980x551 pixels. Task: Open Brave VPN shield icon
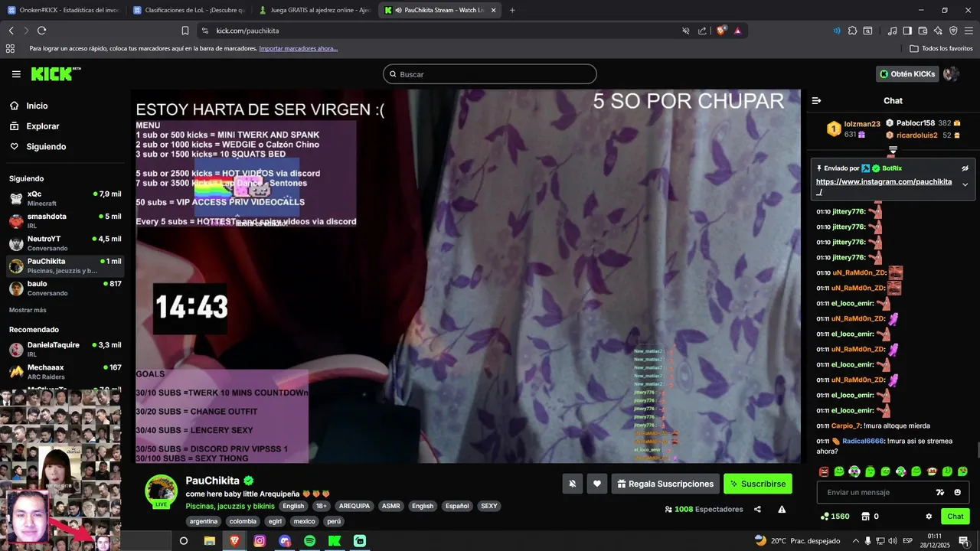point(953,31)
